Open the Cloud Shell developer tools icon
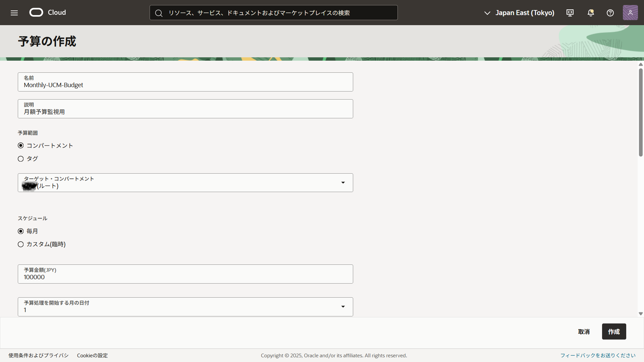Viewport: 644px width, 362px height. pos(570,13)
